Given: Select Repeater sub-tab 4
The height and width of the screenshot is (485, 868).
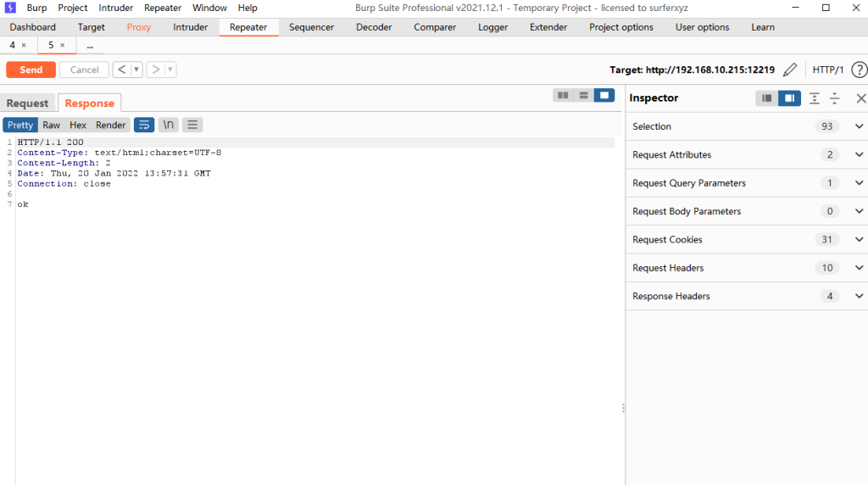Looking at the screenshot, I should (x=12, y=46).
